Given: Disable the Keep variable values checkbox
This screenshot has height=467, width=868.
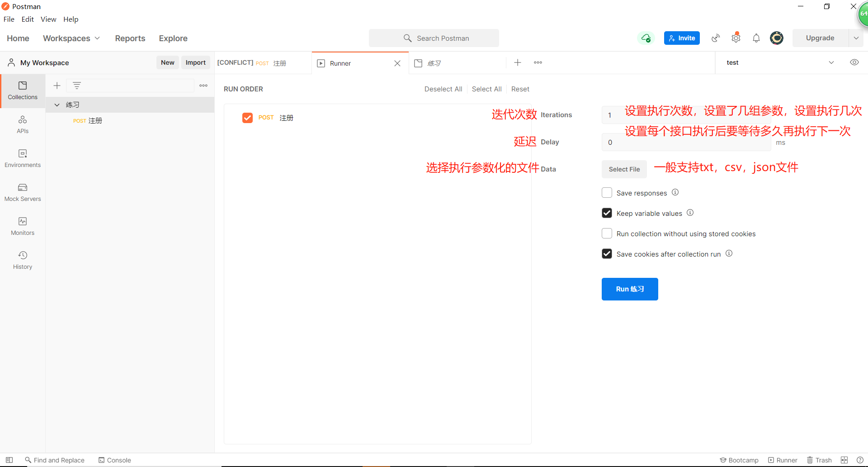Looking at the screenshot, I should [607, 213].
